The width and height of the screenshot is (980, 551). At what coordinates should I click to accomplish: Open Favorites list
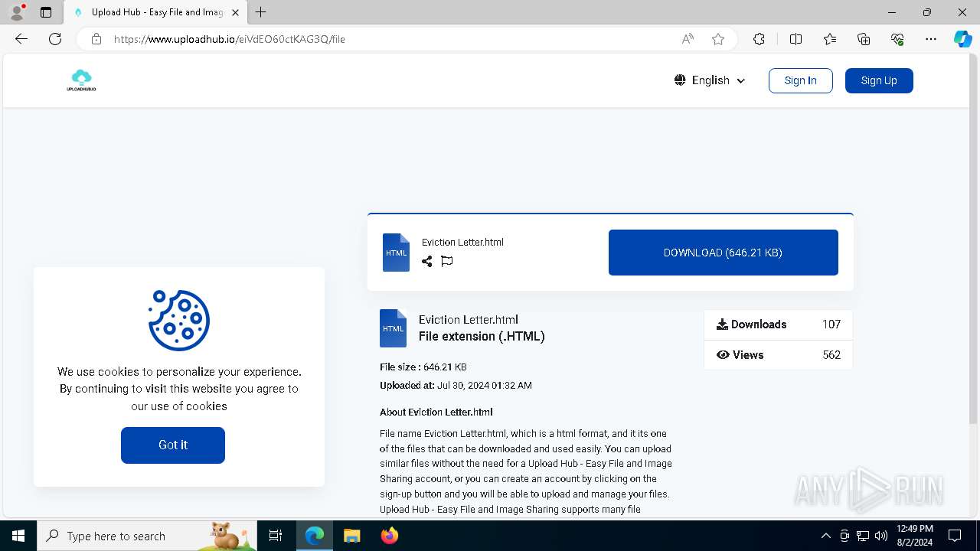(x=830, y=39)
